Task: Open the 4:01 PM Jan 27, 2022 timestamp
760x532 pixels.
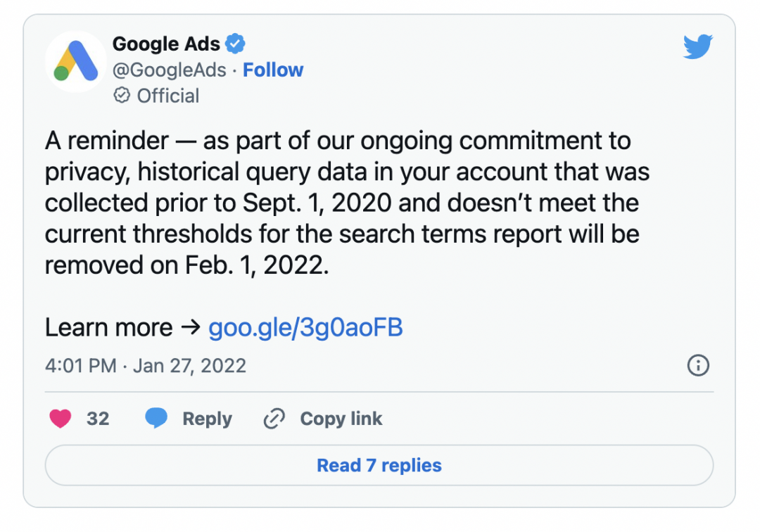Action: [146, 366]
